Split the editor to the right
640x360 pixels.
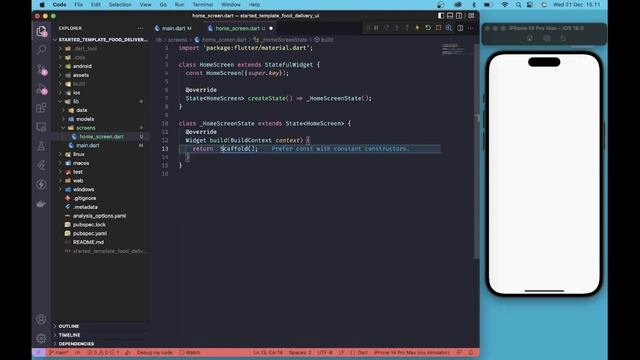coord(460,28)
